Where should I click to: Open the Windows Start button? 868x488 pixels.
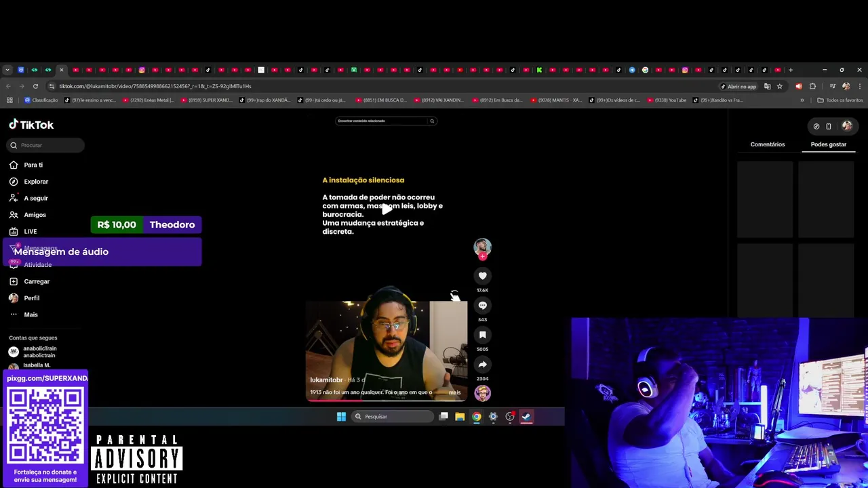pos(341,417)
